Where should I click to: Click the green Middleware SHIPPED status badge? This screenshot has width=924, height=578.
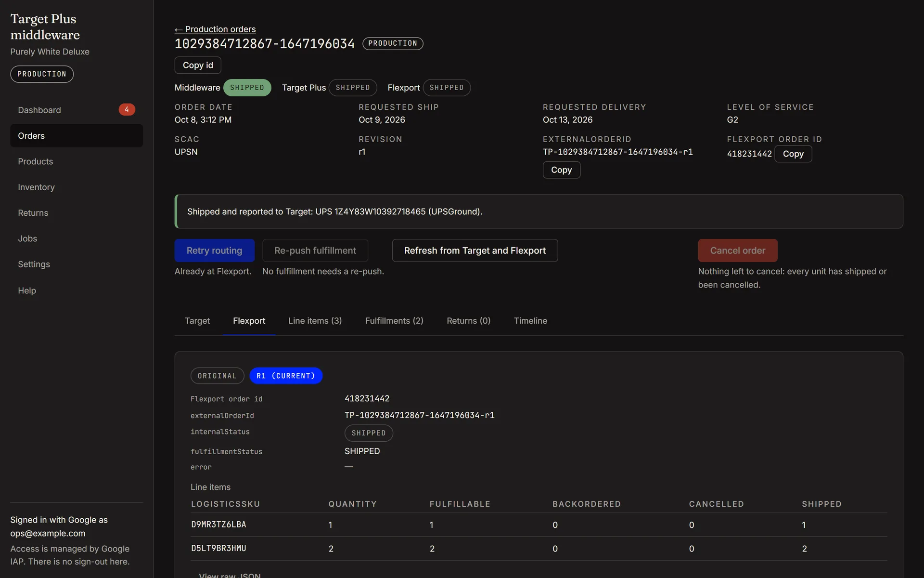click(x=247, y=88)
